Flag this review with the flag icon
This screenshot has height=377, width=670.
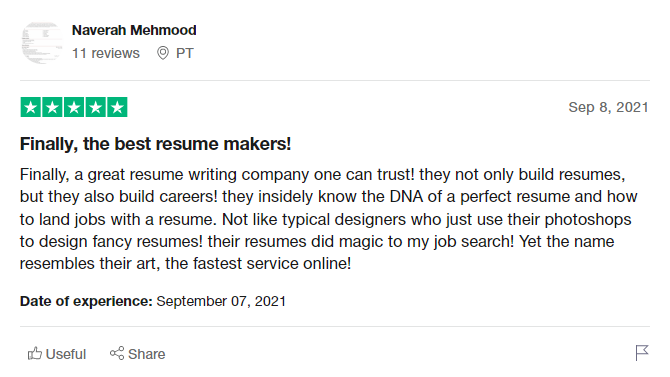642,353
